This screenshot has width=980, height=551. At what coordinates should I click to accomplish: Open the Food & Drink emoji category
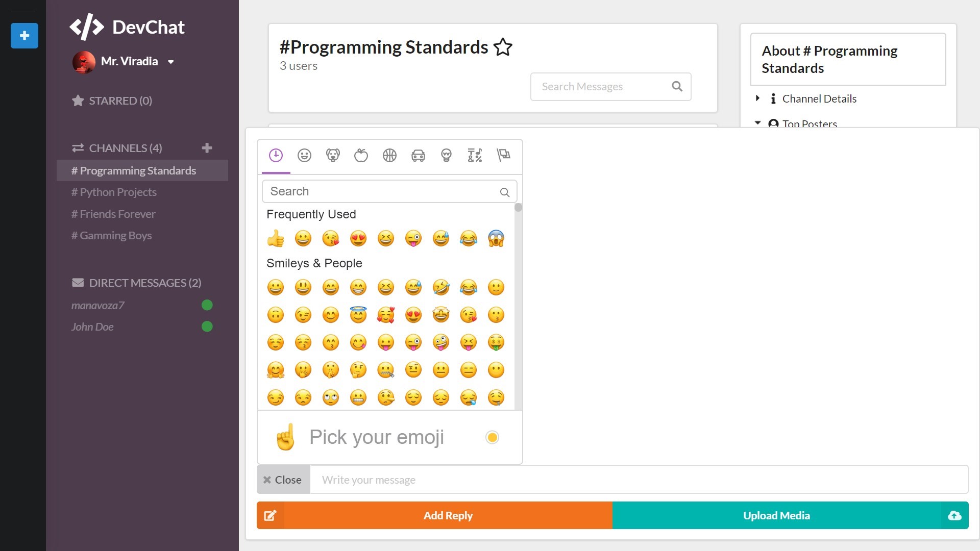(361, 156)
